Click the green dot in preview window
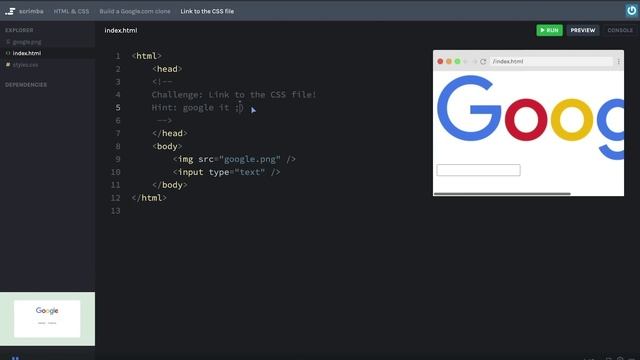Image resolution: width=640 pixels, height=360 pixels. click(x=457, y=62)
